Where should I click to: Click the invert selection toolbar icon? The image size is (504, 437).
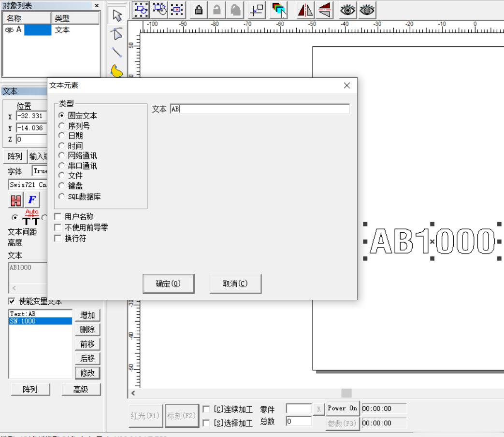click(159, 10)
